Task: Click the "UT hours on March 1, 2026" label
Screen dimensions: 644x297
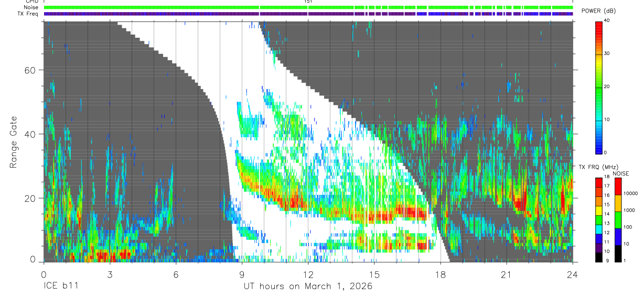Action: [308, 287]
